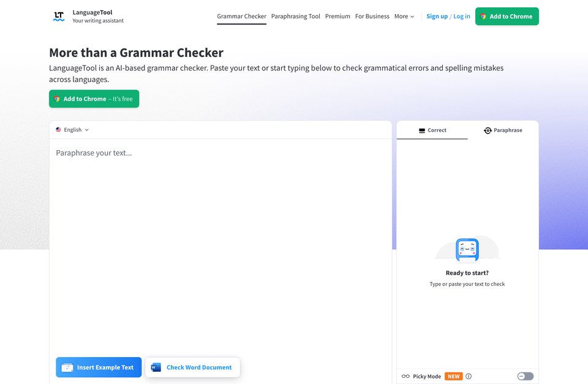Click the Sign up link
Image resolution: width=588 pixels, height=384 pixels.
(437, 17)
